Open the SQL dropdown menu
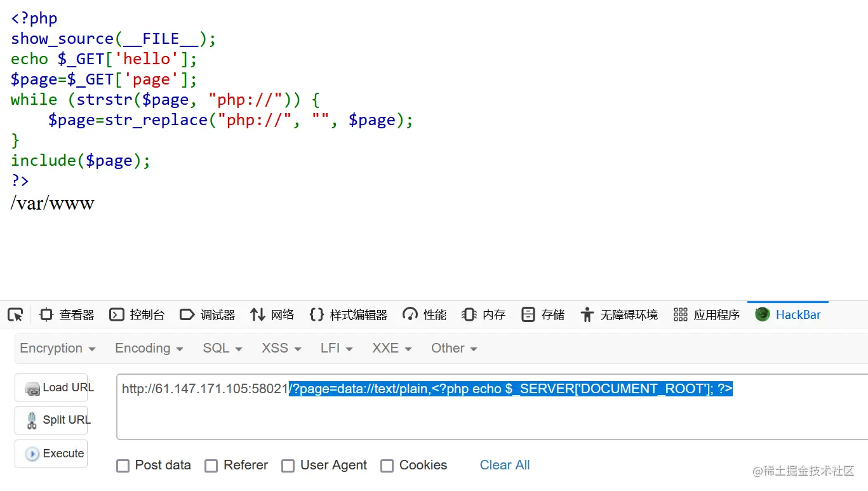The height and width of the screenshot is (491, 868). (222, 348)
